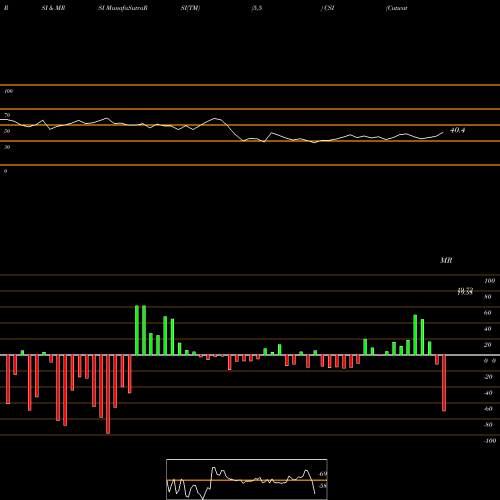This screenshot has height=500, width=500.
Task: Click the MR axis label -100
Action: point(490,441)
